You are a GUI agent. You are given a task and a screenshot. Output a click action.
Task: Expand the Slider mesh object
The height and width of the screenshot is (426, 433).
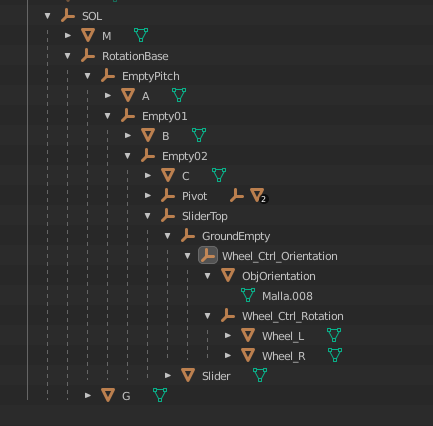click(168, 375)
